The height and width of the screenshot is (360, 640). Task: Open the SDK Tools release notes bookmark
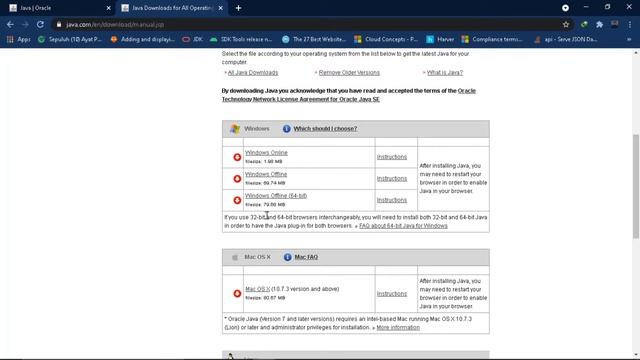point(241,39)
